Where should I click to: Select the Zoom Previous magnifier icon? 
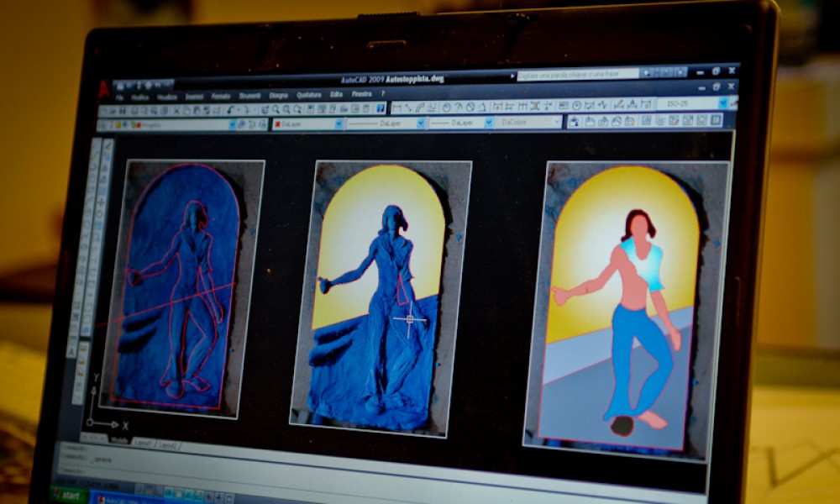297,110
